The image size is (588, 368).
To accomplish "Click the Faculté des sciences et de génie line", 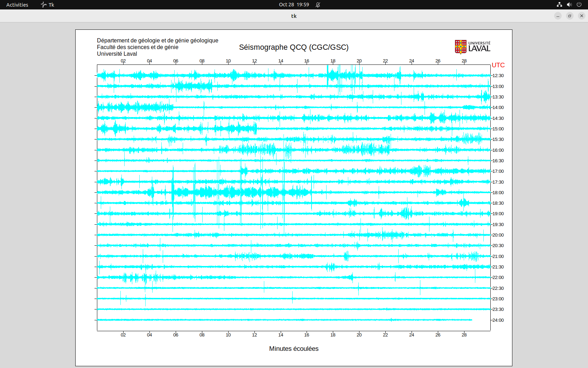I will click(138, 47).
